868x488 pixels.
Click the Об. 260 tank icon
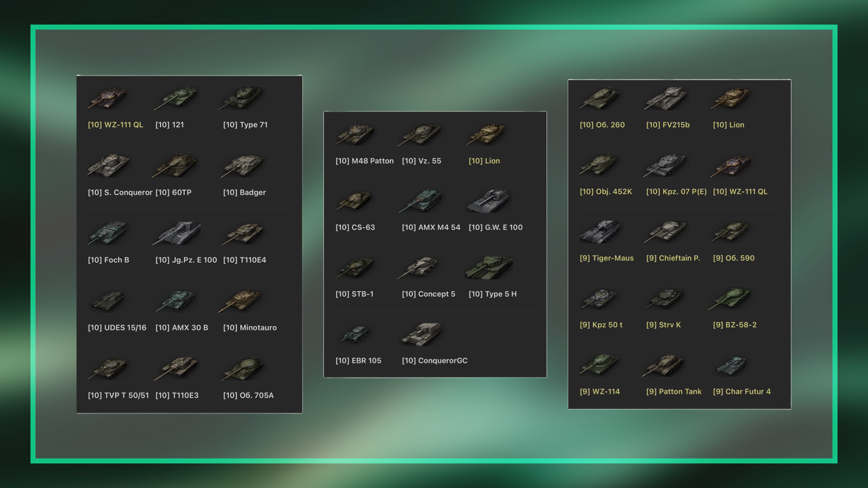[599, 98]
